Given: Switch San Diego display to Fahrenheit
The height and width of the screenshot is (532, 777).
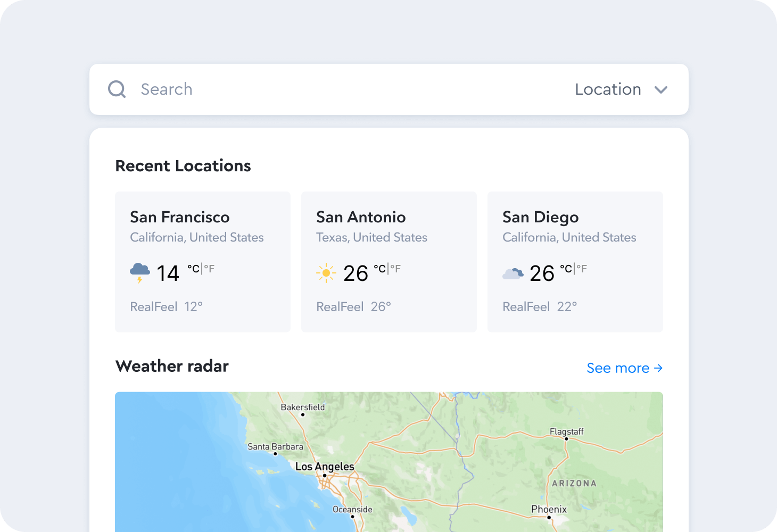Looking at the screenshot, I should click(582, 269).
